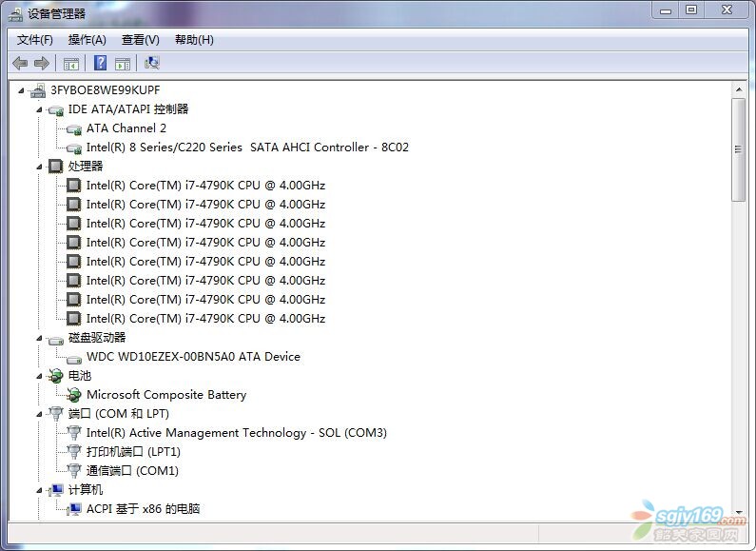Scan for hardware changes toolbar icon
Screen dimensions: 756x551
pyautogui.click(x=152, y=63)
